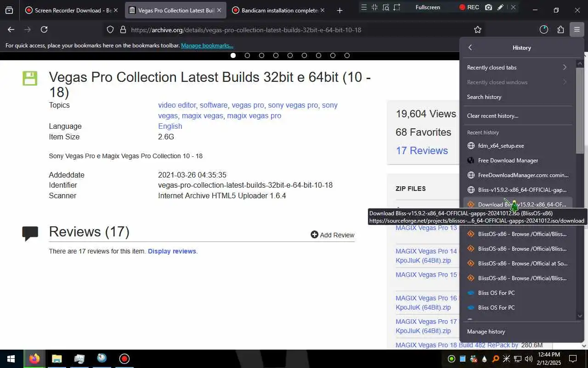Expand Recently closed tabs submenu
Screen dimensions: 588x368
click(518, 68)
